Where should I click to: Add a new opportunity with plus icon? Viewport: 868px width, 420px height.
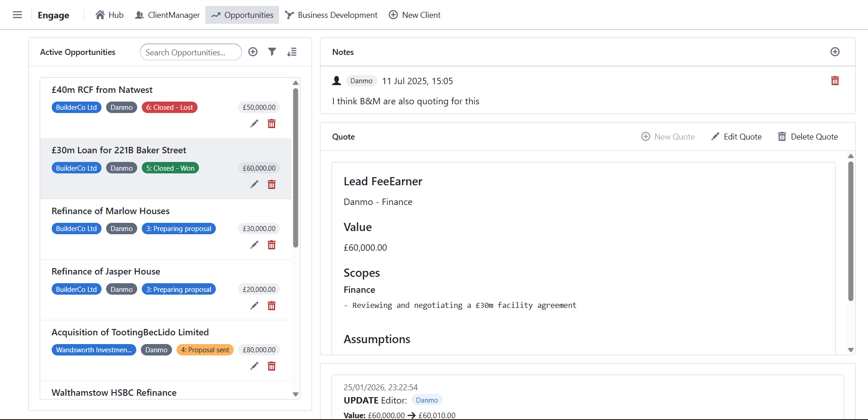[x=253, y=52]
